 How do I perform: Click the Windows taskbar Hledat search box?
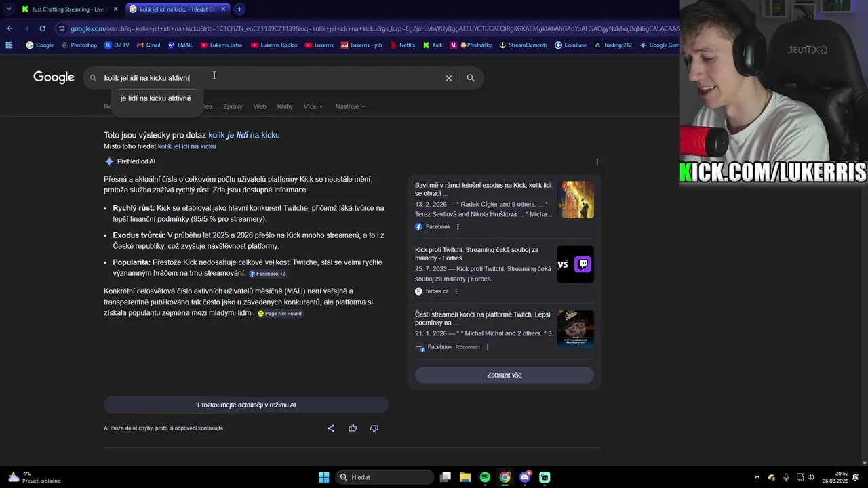[x=385, y=477]
